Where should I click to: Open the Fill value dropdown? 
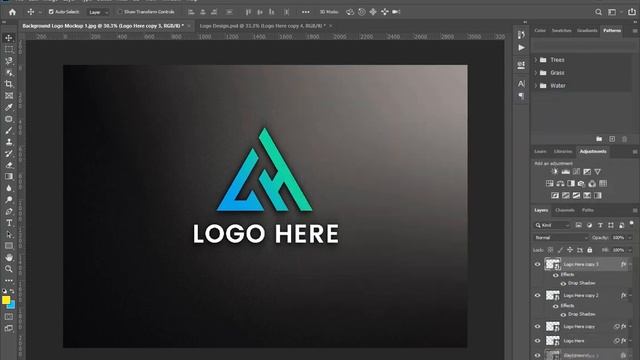630,250
